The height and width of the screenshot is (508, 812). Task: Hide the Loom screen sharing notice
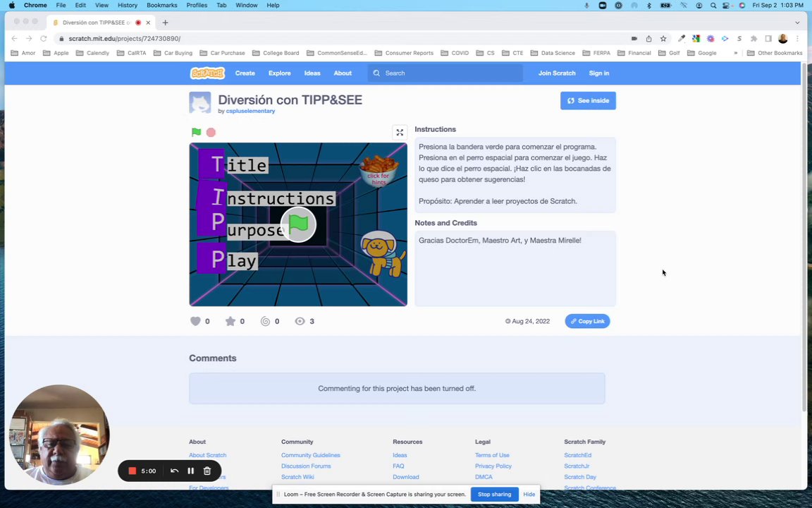[529, 494]
